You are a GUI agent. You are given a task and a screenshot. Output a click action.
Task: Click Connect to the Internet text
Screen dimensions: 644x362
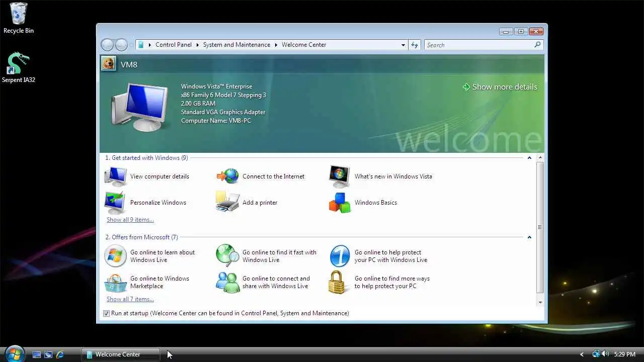coord(273,176)
